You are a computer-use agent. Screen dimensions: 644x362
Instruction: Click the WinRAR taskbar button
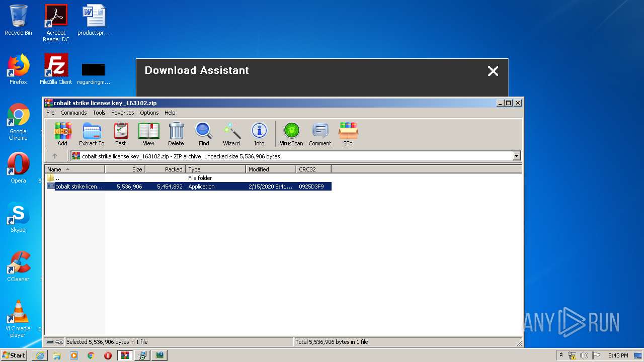click(x=125, y=355)
